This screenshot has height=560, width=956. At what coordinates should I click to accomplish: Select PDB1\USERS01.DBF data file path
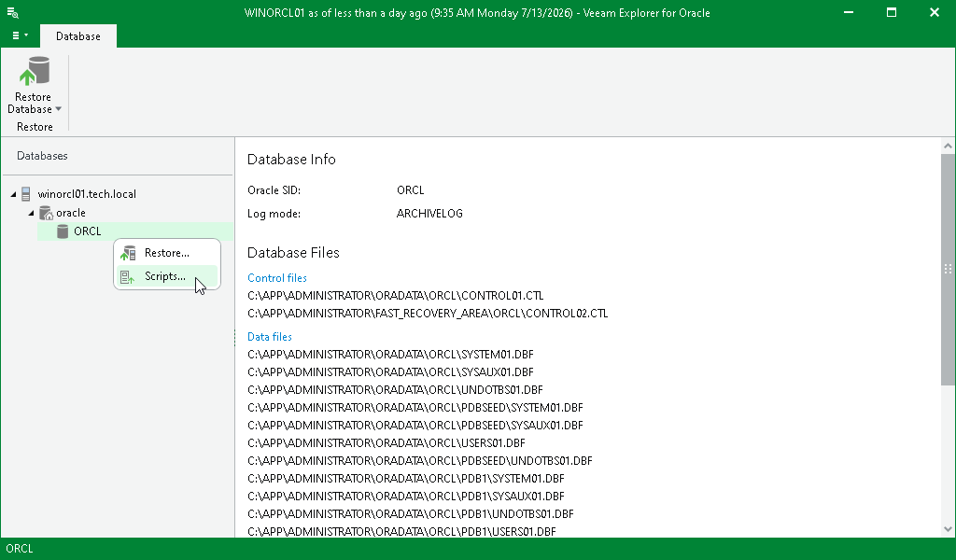401,531
